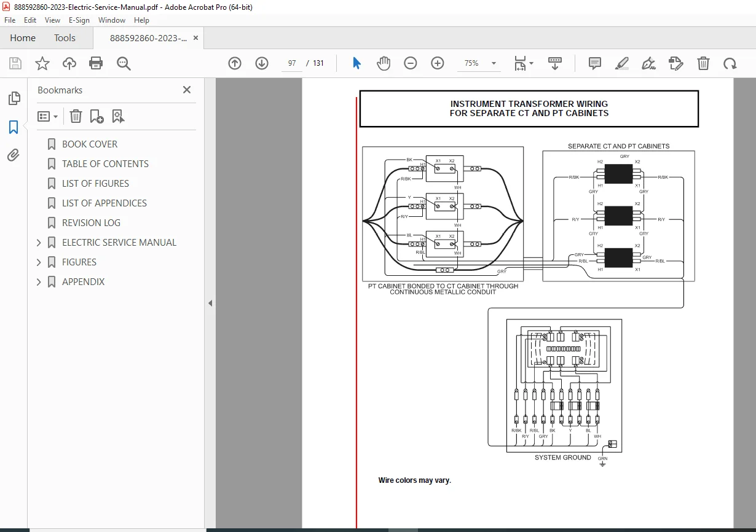The width and height of the screenshot is (756, 532).
Task: Collapse the navigation pane arrow
Action: [x=210, y=303]
